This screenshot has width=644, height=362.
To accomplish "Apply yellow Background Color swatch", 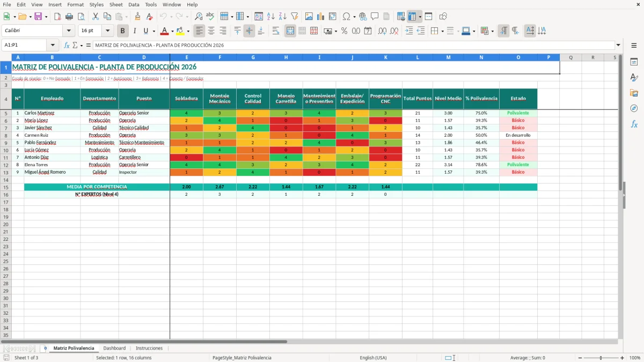I will (x=180, y=31).
